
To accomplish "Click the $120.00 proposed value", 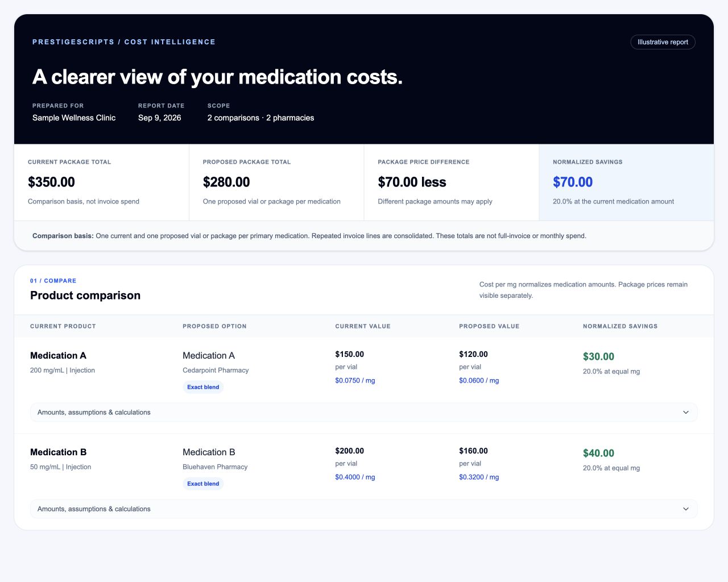I will pos(473,354).
